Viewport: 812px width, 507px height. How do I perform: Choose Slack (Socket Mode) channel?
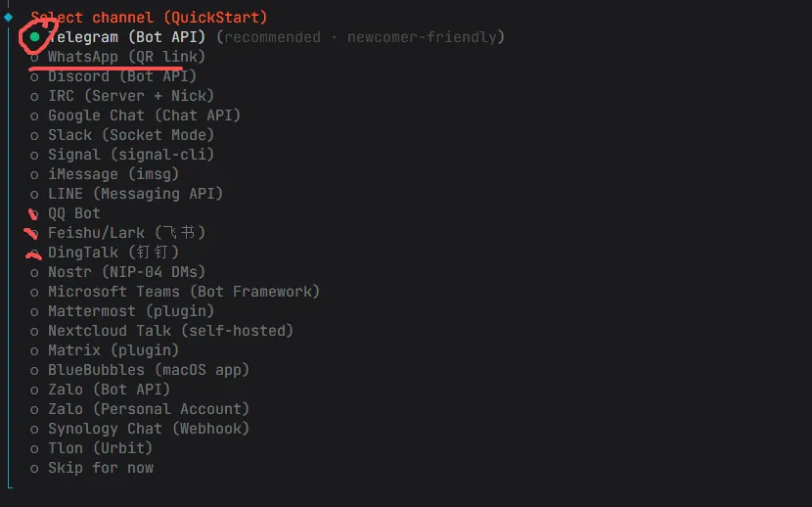130,135
